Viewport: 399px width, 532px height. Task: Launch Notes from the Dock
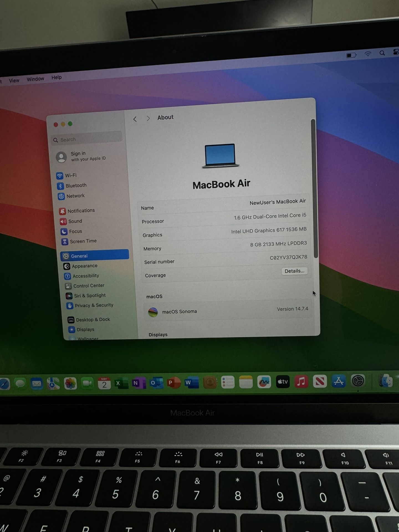(246, 382)
